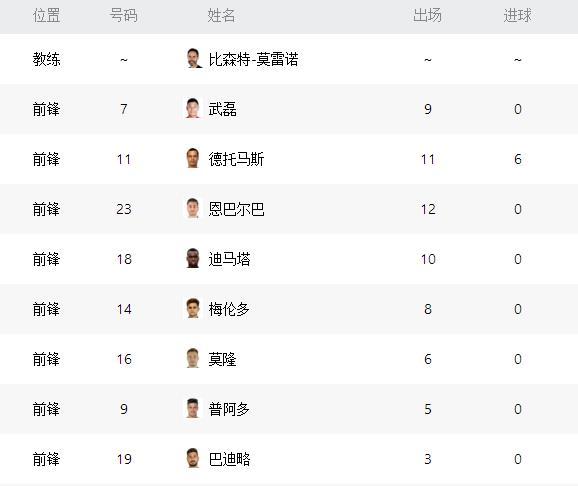Click the 姓名 column header

coord(221,16)
